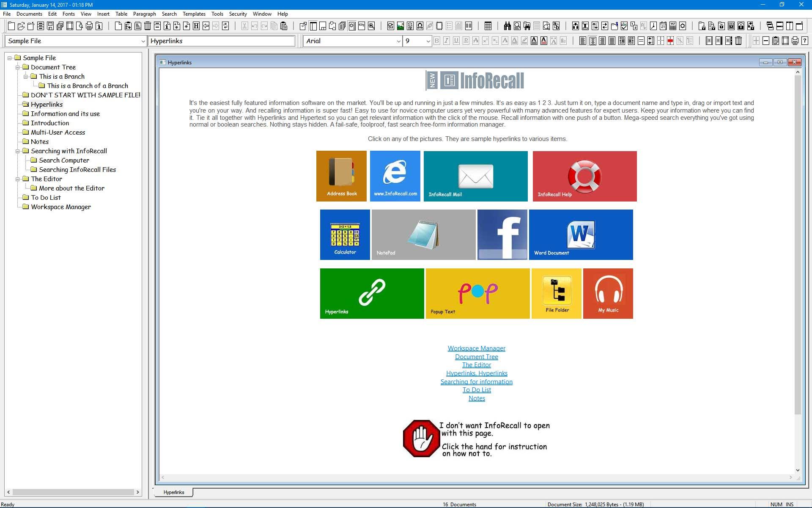This screenshot has width=812, height=508.
Task: Click the red underlined 'A' color swatch
Action: [x=544, y=41]
